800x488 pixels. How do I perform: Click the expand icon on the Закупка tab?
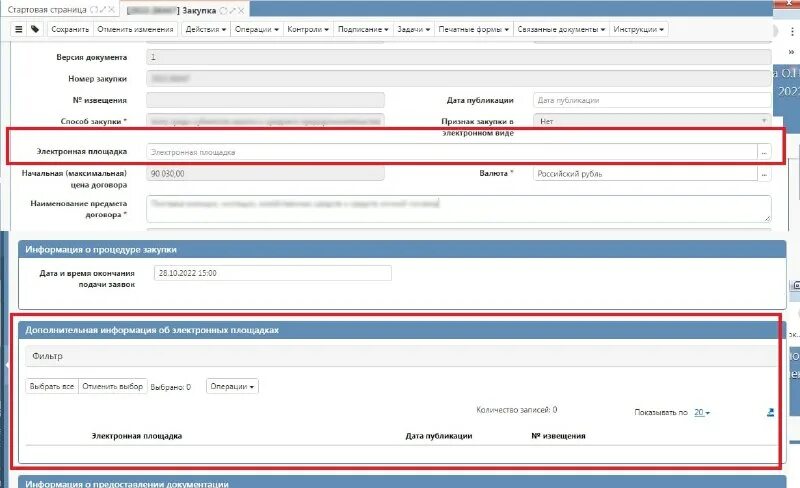[233, 11]
